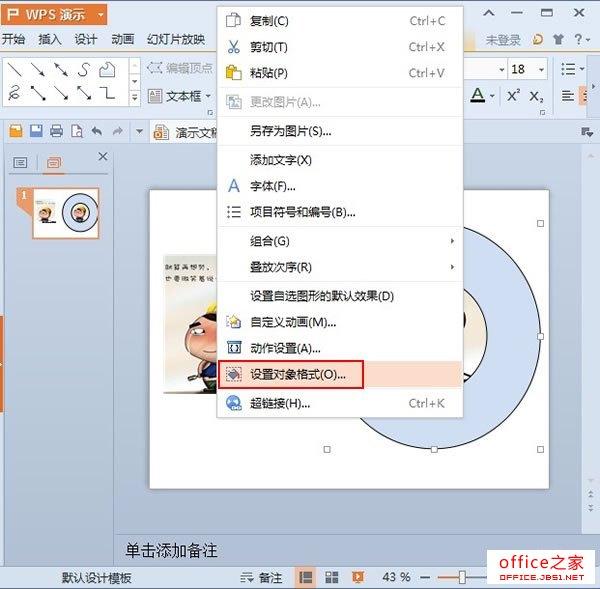The height and width of the screenshot is (589, 600).
Task: Click the Save icon in quick access toolbar
Action: click(x=36, y=131)
